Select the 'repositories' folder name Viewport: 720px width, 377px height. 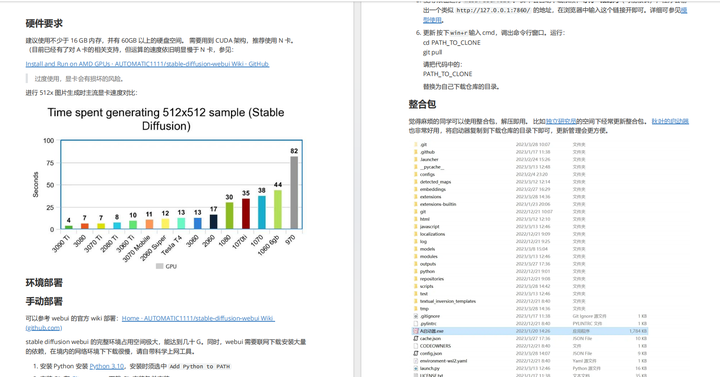pyautogui.click(x=432, y=279)
